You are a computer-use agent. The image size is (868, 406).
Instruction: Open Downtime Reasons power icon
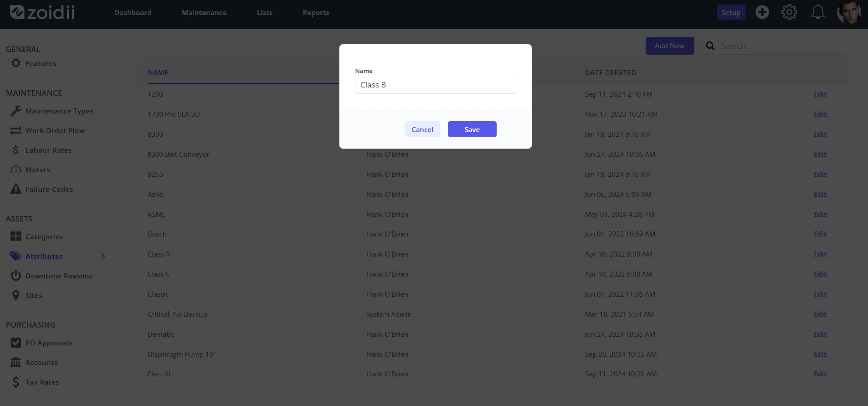[x=16, y=276]
